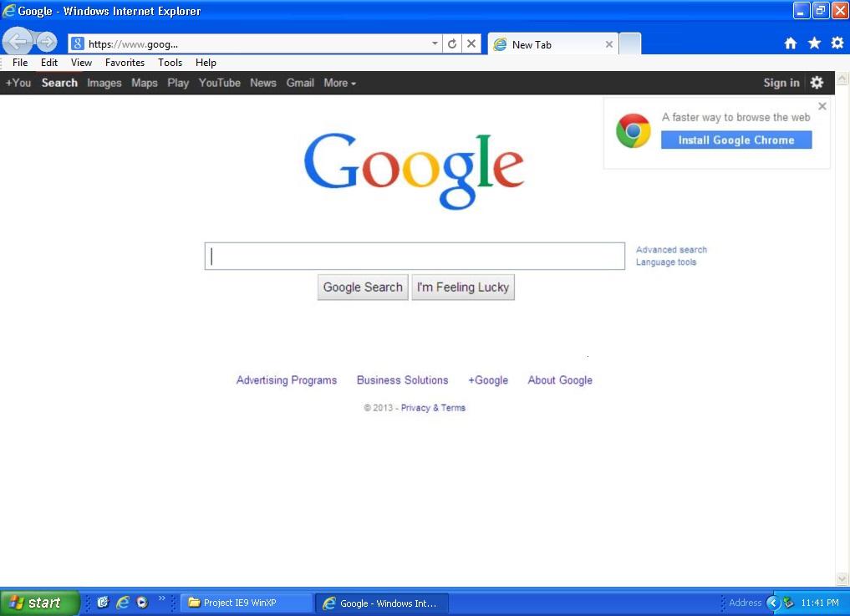Click page scrollbar down arrow
Screen dimensions: 850x616
[x=842, y=578]
